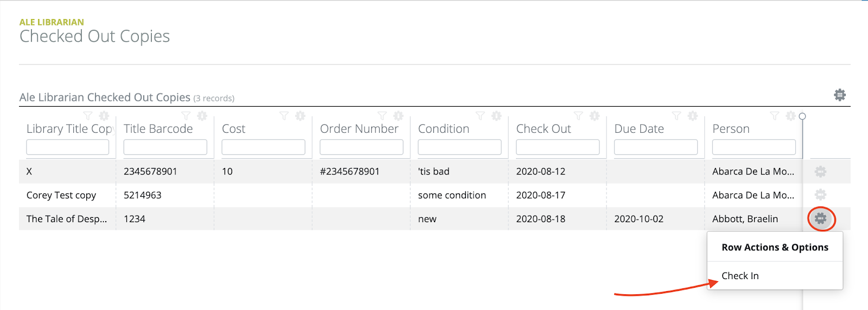Click the Condition filter input field

(x=459, y=147)
